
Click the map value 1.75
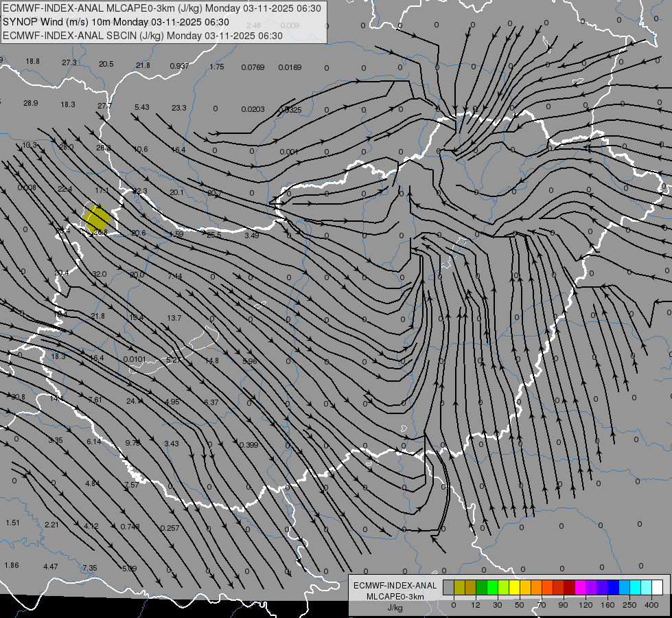pyautogui.click(x=217, y=67)
